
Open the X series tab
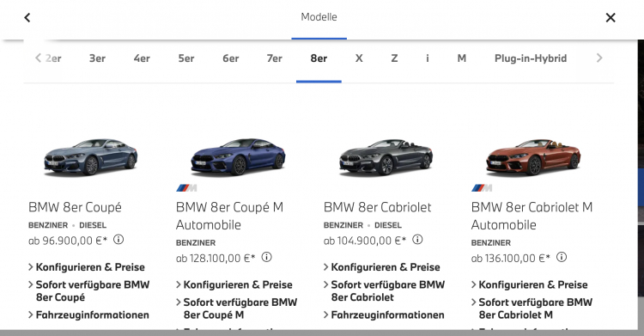click(x=359, y=58)
